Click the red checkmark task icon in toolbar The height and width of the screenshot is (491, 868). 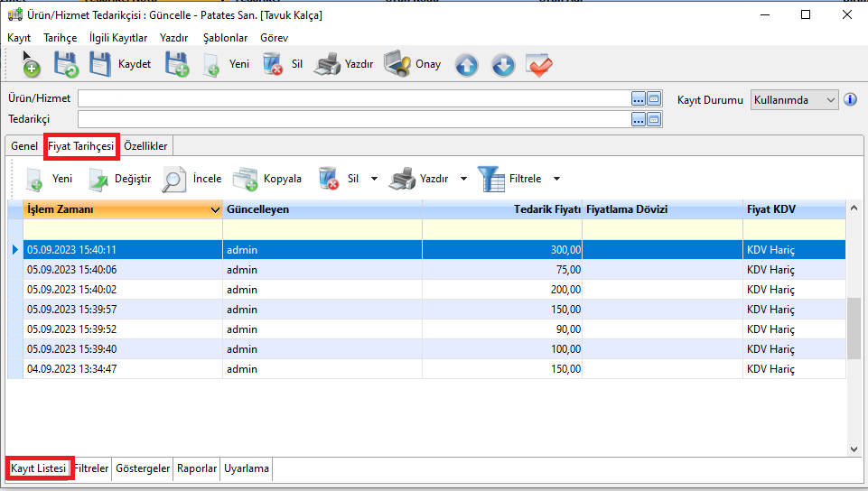[539, 65]
